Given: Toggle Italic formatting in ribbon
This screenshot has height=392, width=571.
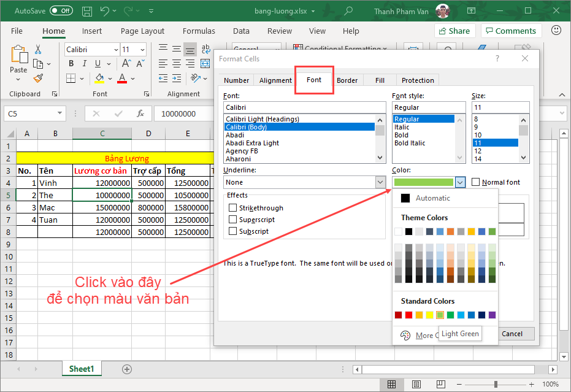Looking at the screenshot, I should coord(85,64).
